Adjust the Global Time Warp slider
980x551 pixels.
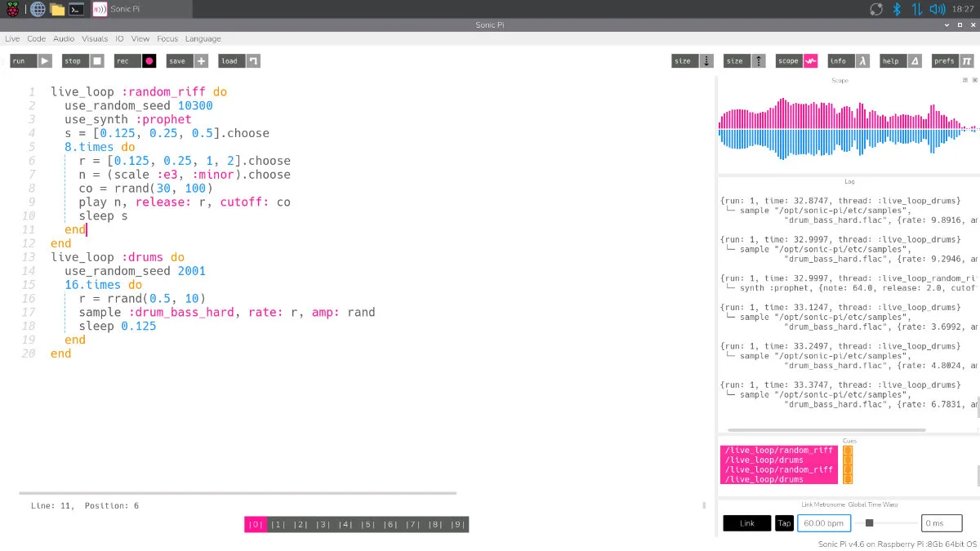tap(870, 523)
